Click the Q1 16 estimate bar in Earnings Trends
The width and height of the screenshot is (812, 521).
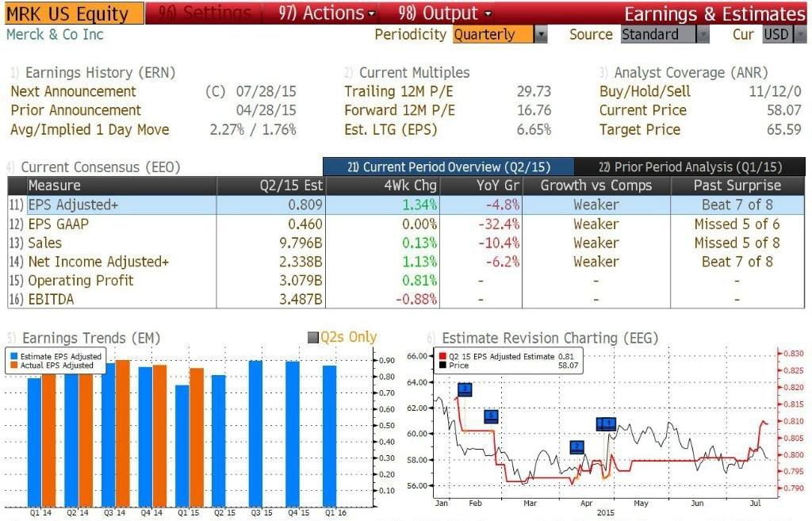pos(329,436)
